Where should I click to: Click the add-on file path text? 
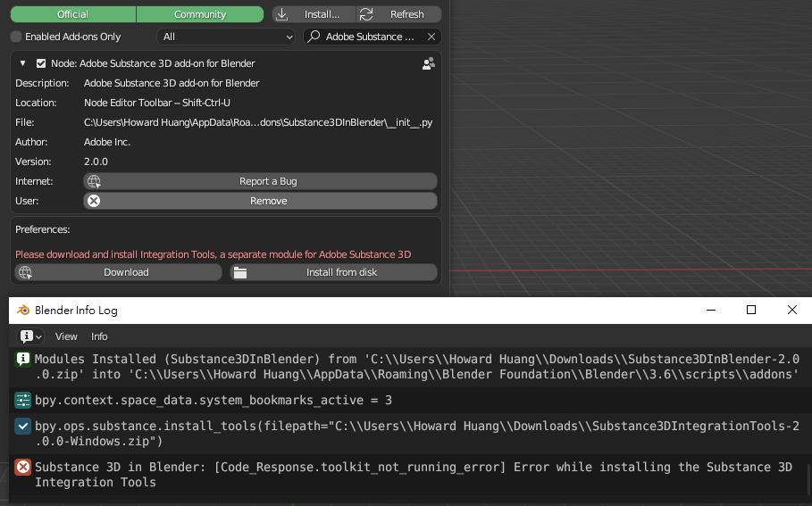tap(258, 122)
